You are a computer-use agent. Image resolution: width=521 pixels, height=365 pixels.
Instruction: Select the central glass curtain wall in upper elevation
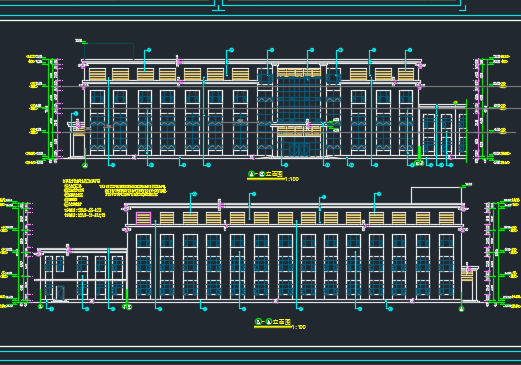pyautogui.click(x=299, y=99)
